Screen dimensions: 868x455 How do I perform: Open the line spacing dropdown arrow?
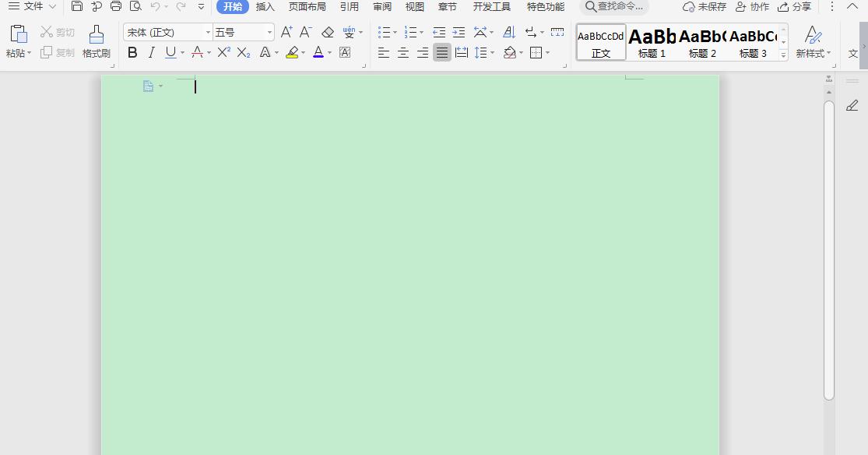[492, 53]
